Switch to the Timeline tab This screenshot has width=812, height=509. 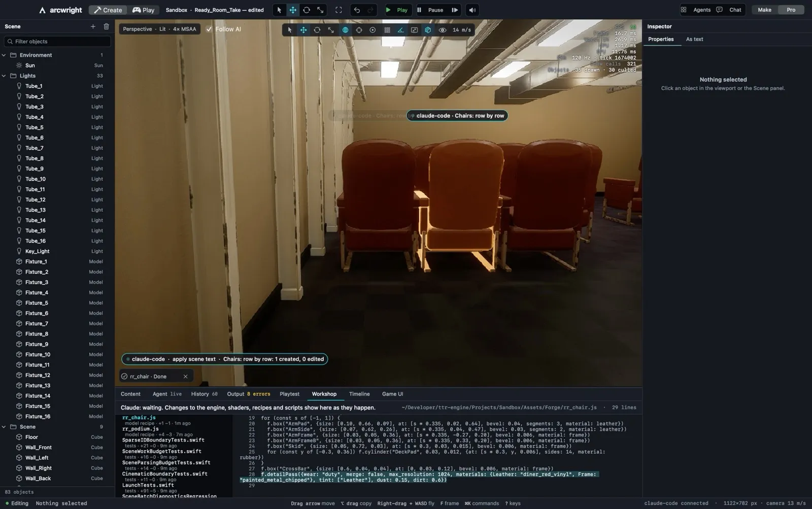[359, 394]
